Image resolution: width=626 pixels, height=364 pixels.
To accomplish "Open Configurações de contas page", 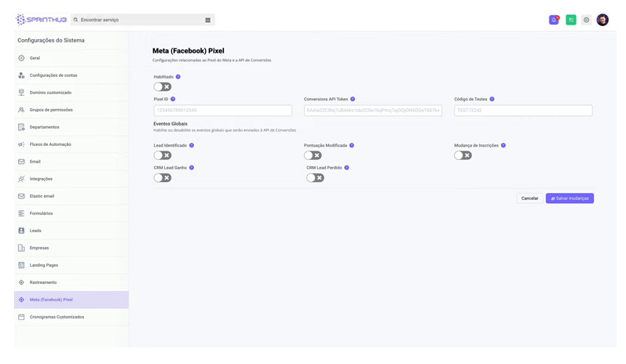I will (x=71, y=75).
